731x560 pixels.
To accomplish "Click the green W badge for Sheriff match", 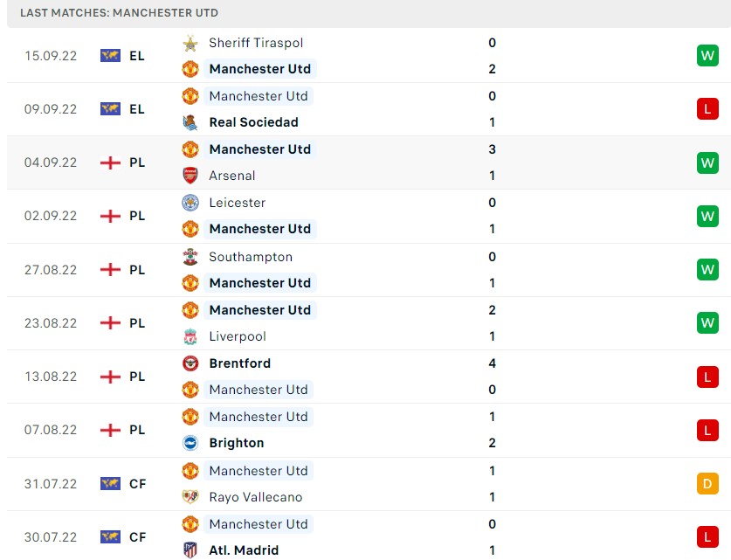I will [x=707, y=56].
